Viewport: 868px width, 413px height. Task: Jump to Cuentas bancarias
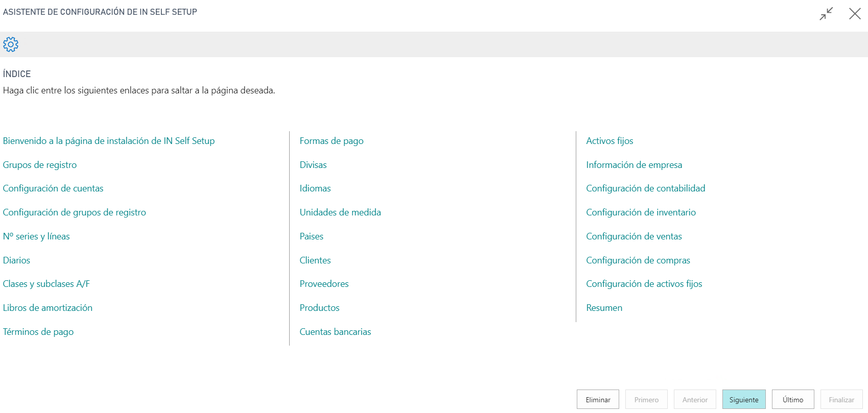(x=336, y=332)
